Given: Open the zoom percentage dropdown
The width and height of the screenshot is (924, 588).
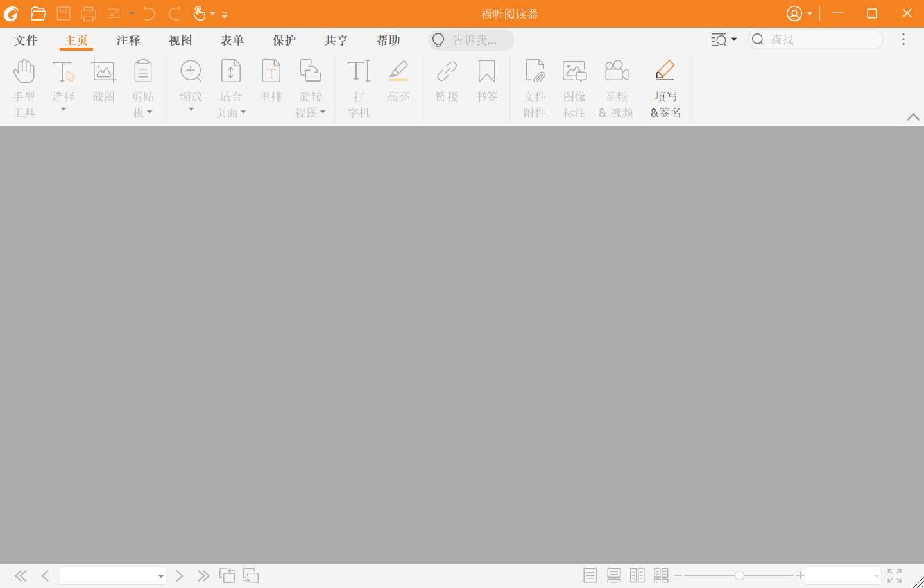Looking at the screenshot, I should [877, 576].
